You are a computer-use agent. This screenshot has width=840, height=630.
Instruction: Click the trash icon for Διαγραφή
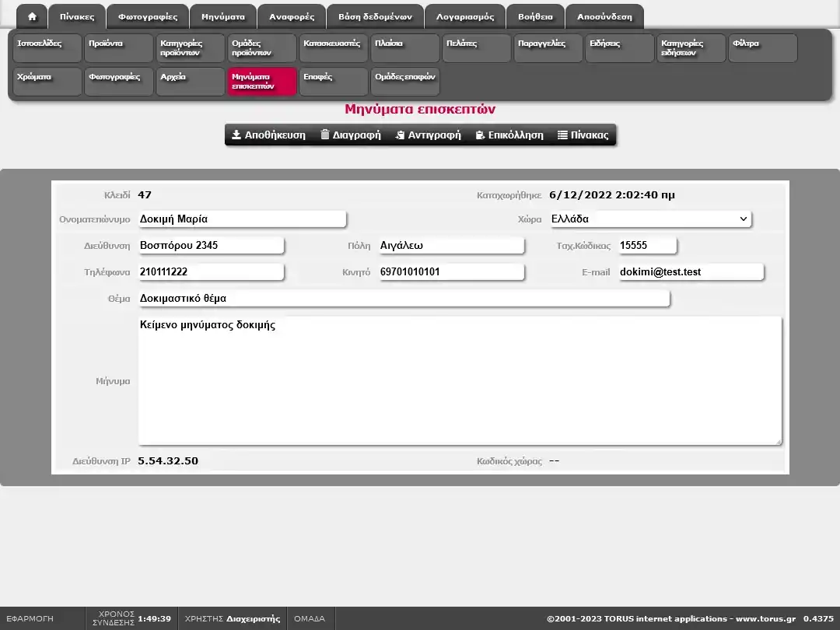[325, 135]
